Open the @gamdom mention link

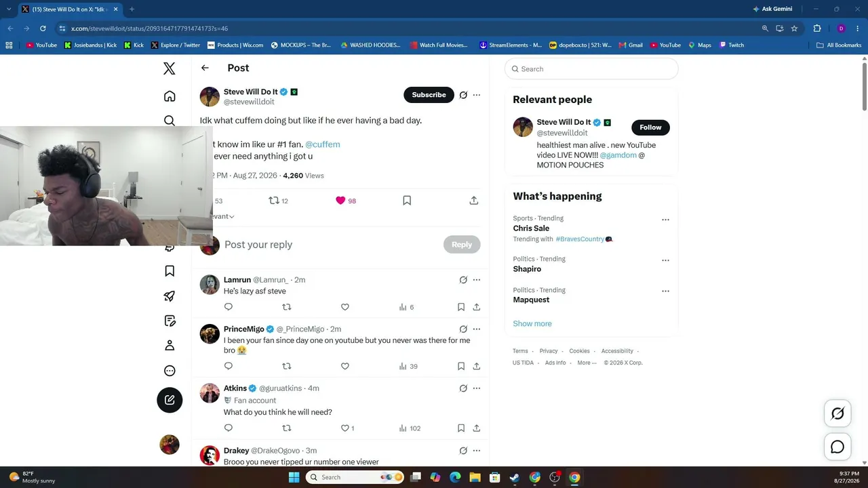(618, 155)
